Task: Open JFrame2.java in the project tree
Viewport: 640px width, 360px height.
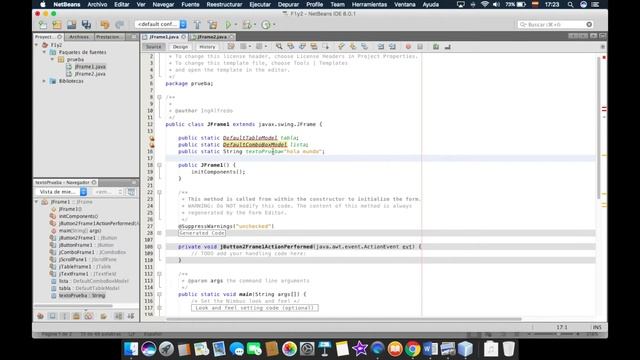Action: pyautogui.click(x=90, y=74)
